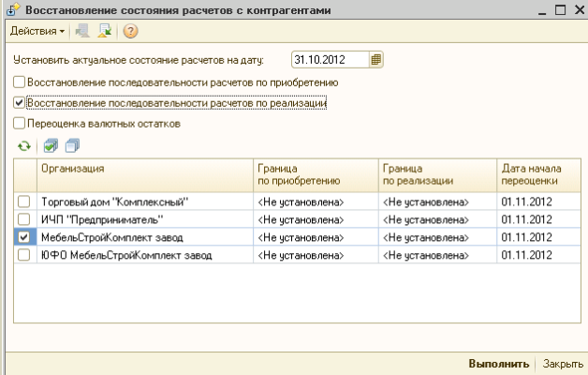This screenshot has width=588, height=375.
Task: Click the help question mark icon
Action: tap(130, 31)
